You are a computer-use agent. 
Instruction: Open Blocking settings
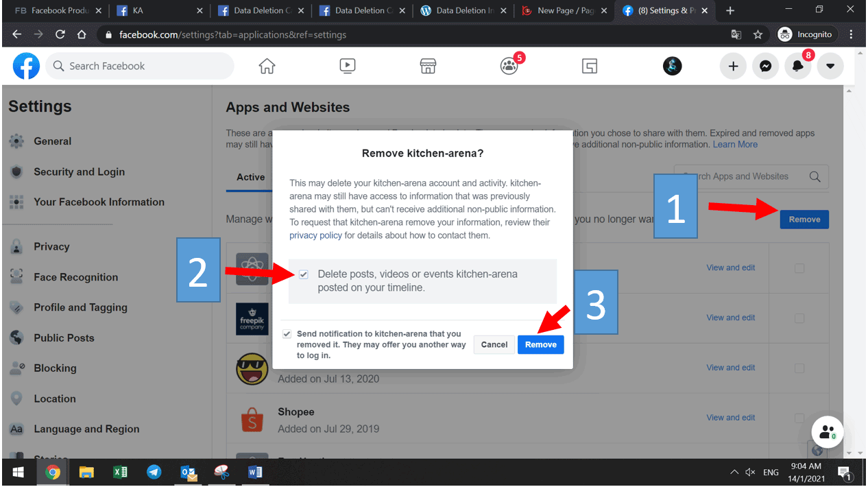55,368
